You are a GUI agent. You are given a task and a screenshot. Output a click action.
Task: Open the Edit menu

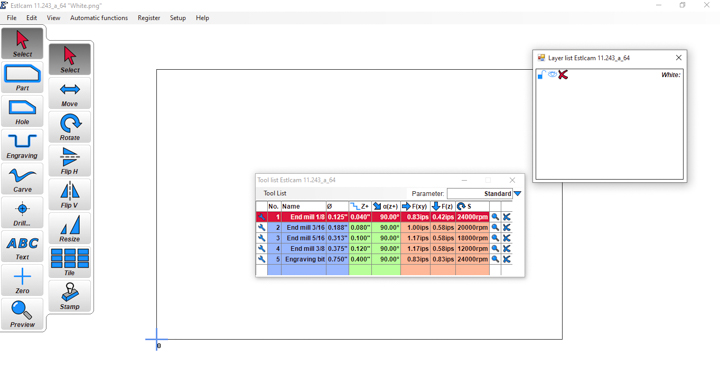pos(31,18)
